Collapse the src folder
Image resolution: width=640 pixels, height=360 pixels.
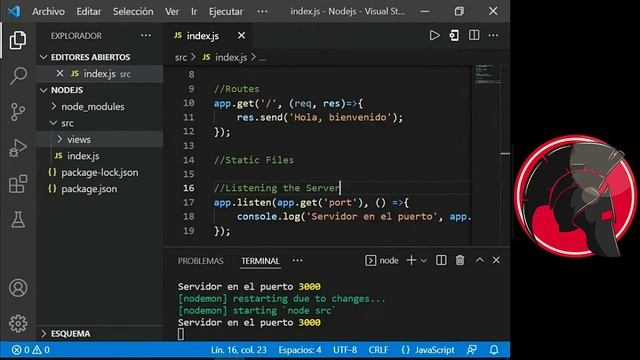[x=53, y=122]
